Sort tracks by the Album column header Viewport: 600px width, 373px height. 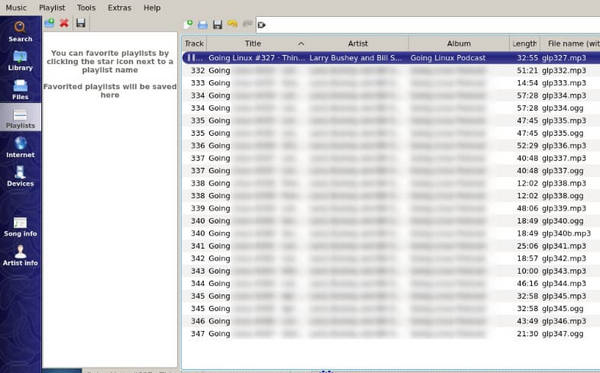point(459,44)
